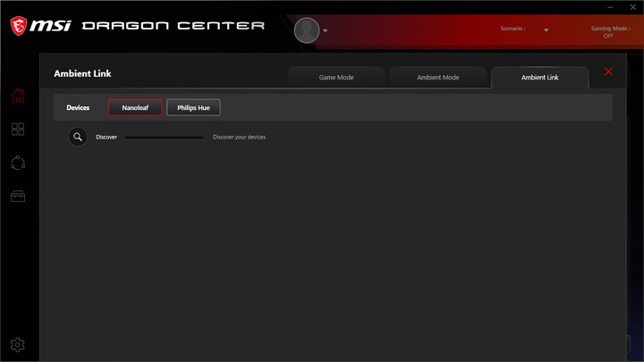Click the MSI dragon shield logo
The width and height of the screenshot is (644, 362).
19,26
